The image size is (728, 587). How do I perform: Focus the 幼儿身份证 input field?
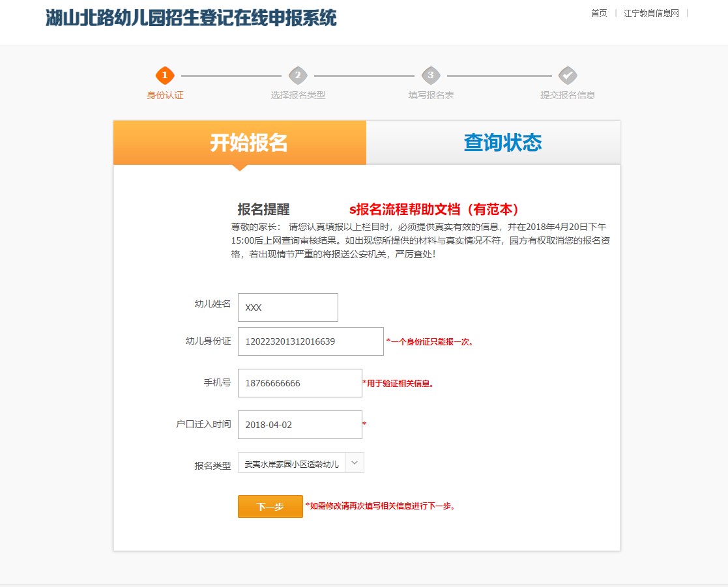[310, 341]
